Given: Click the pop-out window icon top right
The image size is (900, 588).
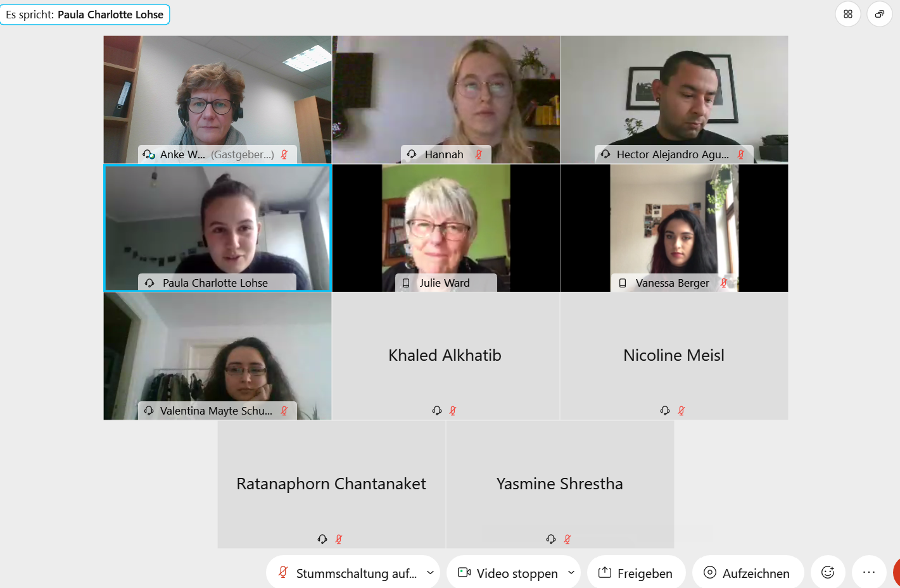Looking at the screenshot, I should pos(880,14).
